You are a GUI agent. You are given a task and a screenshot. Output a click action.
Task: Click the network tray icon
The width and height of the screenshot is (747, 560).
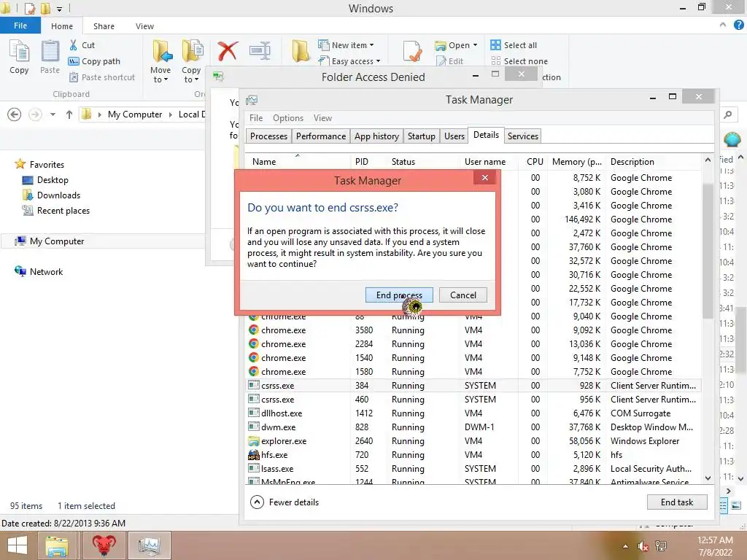pos(661,546)
